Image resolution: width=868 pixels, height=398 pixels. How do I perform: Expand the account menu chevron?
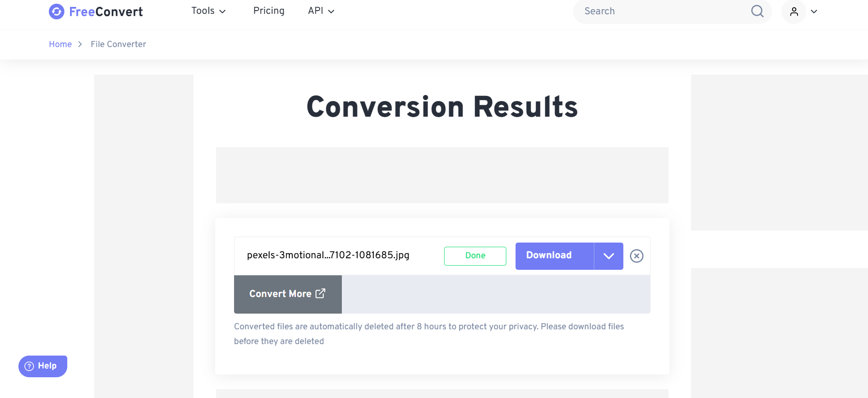(814, 11)
